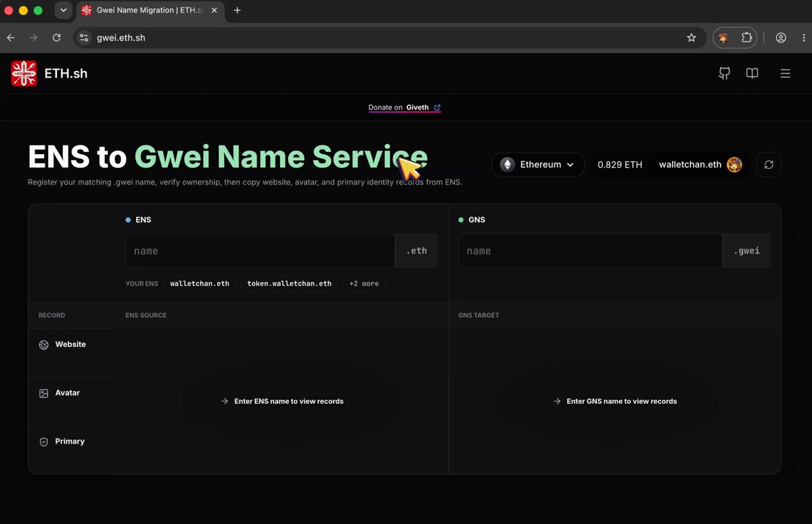Open the Chrome profile icon

pyautogui.click(x=781, y=38)
